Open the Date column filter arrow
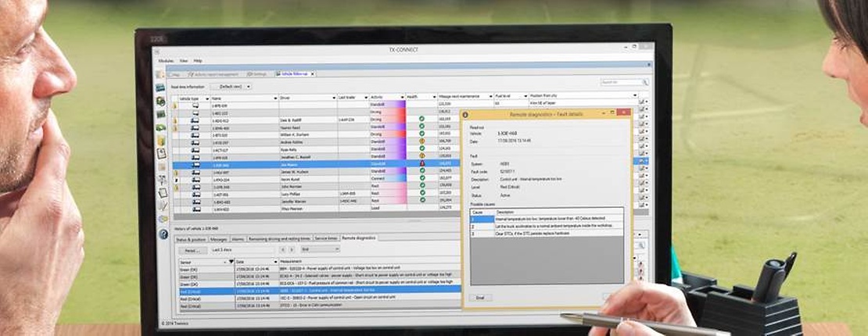This screenshot has height=336, width=868. (275, 261)
